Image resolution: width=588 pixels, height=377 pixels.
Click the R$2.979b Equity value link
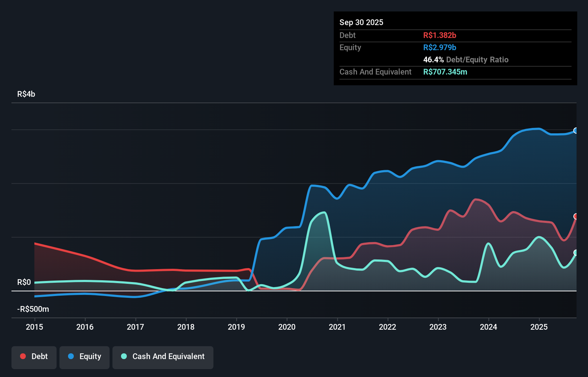click(439, 47)
